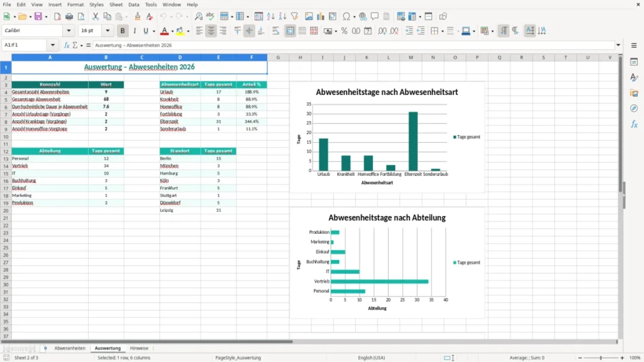Run the Spelling check icon
Image resolution: width=644 pixels, height=362 pixels.
click(x=210, y=16)
